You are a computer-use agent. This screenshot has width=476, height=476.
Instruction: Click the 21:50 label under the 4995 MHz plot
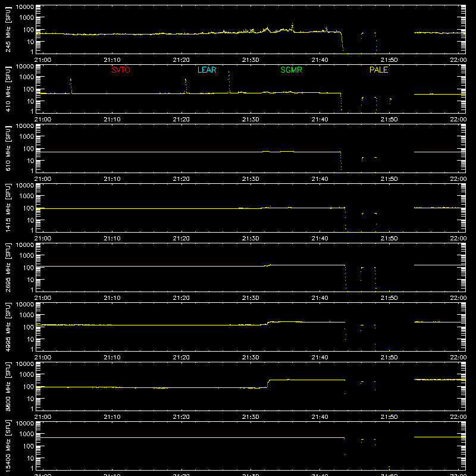(x=389, y=358)
